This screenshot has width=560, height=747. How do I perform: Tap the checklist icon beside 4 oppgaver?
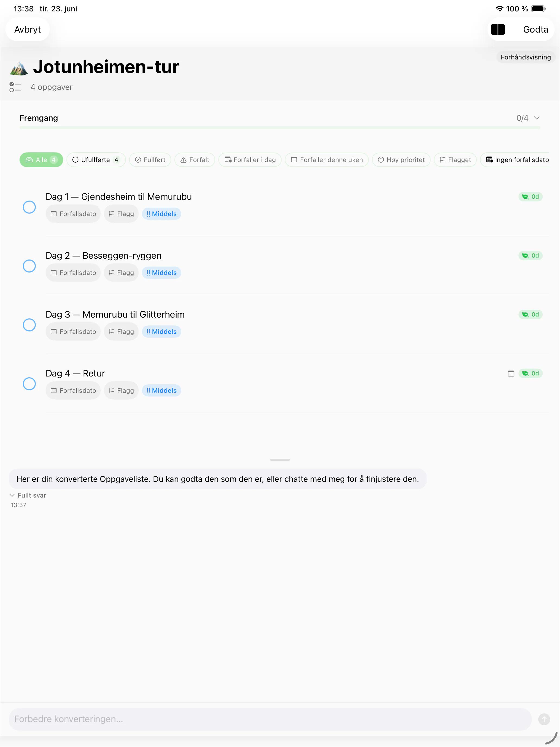15,87
